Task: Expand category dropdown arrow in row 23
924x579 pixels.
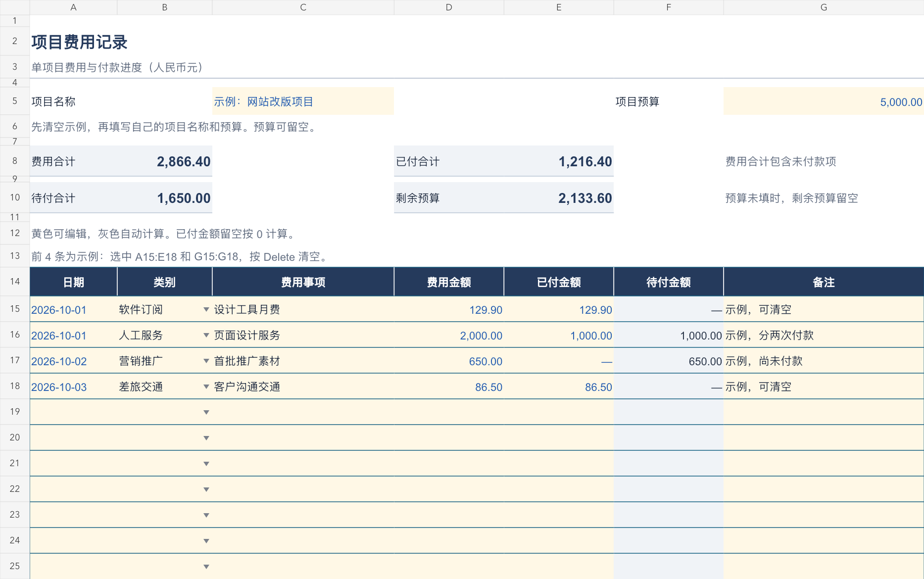Action: pyautogui.click(x=206, y=515)
